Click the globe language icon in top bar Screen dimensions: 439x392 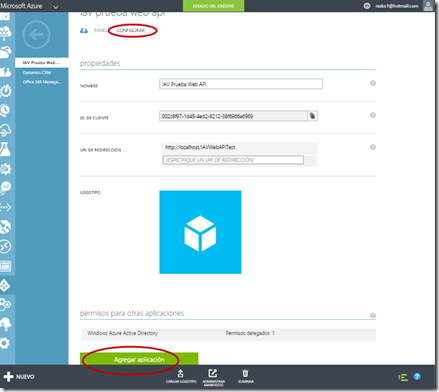367,6
